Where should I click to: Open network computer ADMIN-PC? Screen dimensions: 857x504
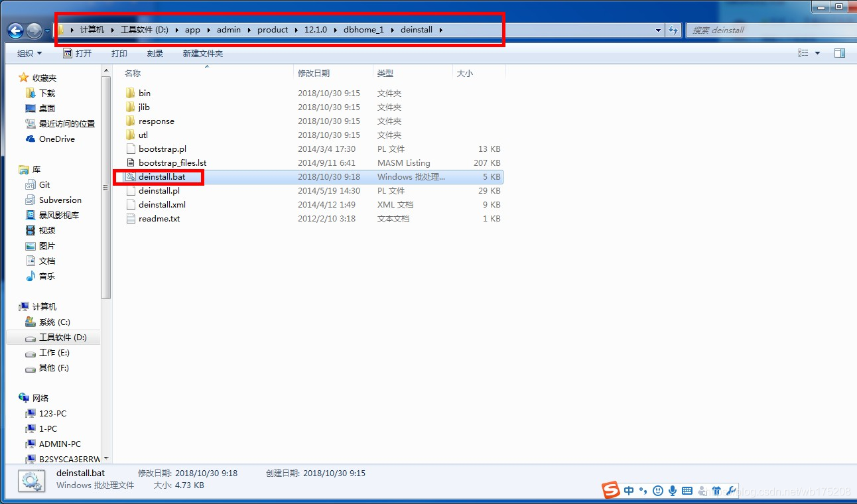(x=60, y=444)
